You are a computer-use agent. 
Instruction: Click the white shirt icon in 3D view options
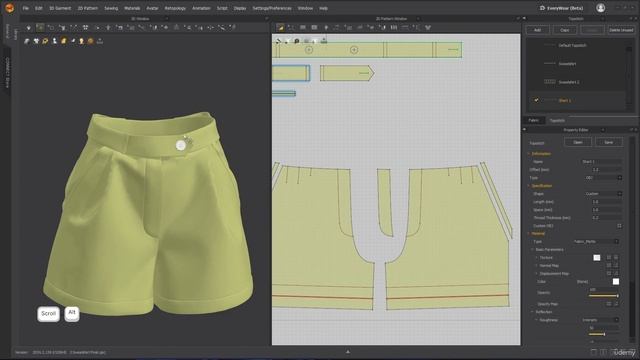(x=36, y=41)
